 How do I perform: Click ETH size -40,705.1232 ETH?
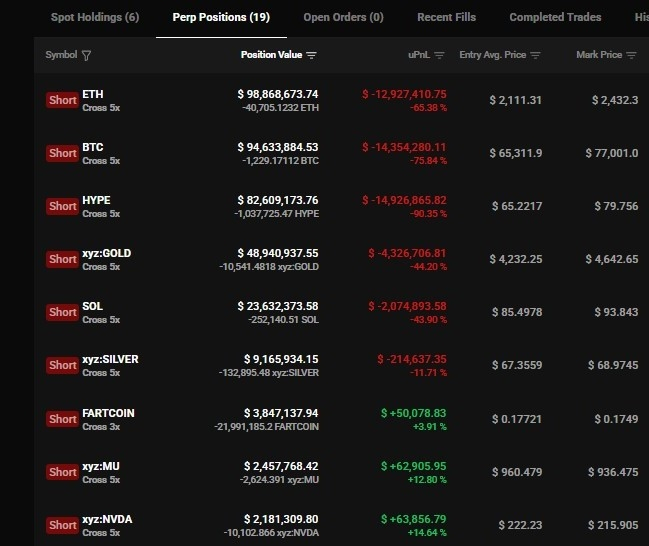pos(281,108)
